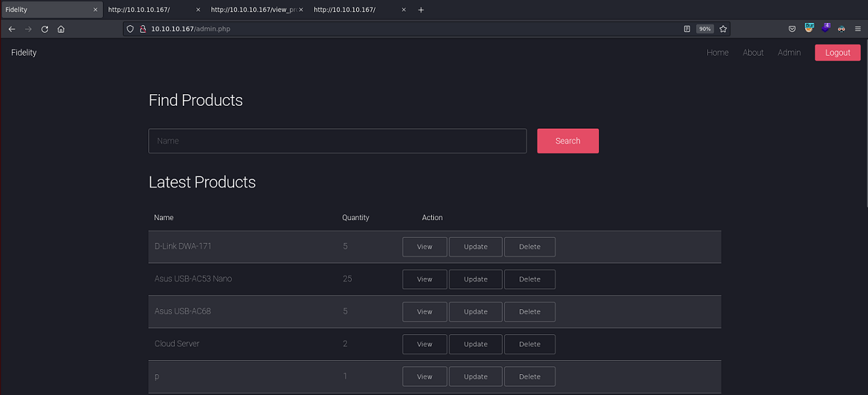
Task: Click the red Search button
Action: (x=567, y=141)
